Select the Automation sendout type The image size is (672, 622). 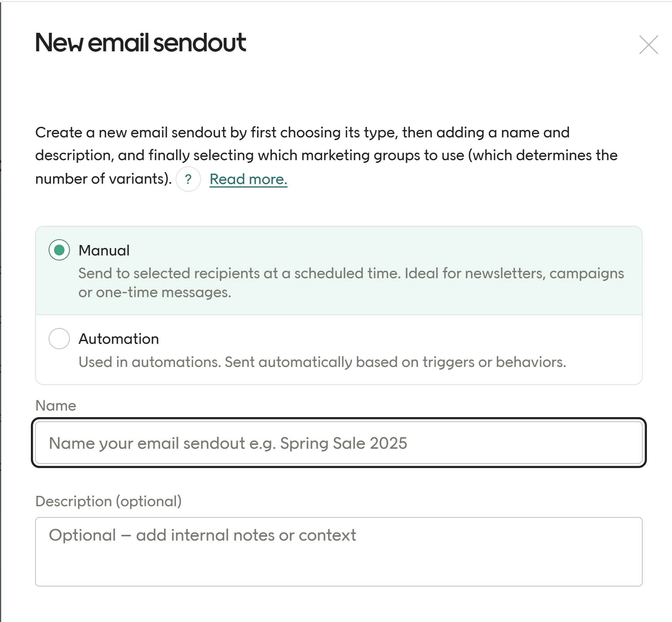(x=59, y=339)
